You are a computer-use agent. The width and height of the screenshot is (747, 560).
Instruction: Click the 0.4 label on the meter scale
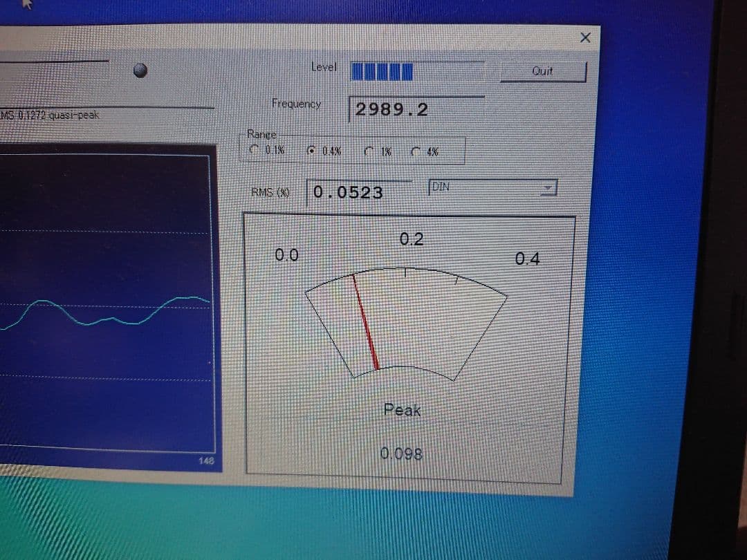528,259
